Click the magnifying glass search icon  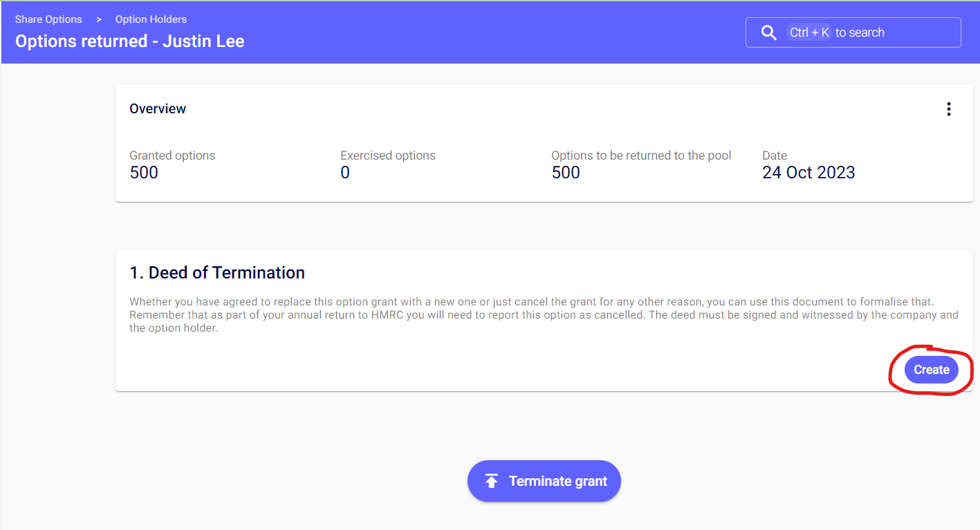tap(768, 32)
